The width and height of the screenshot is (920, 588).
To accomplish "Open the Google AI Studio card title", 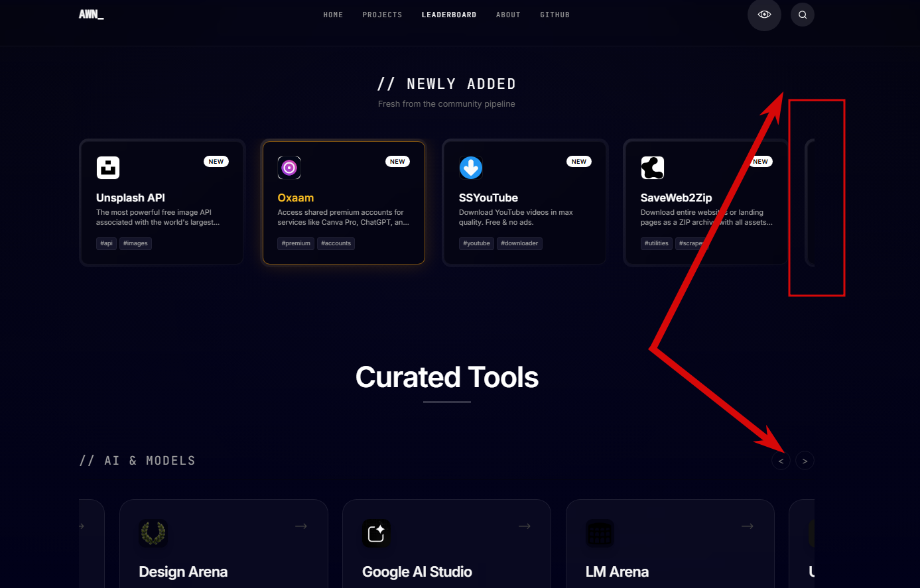I will pyautogui.click(x=417, y=571).
